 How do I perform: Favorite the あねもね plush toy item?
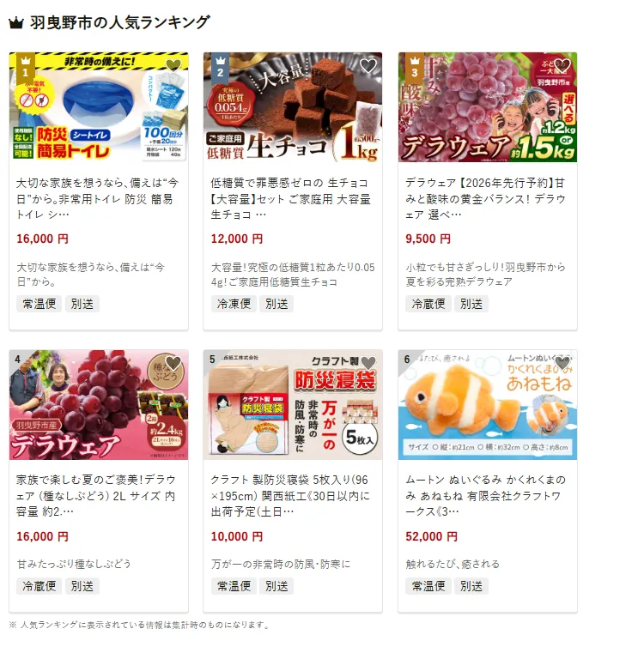(x=562, y=363)
